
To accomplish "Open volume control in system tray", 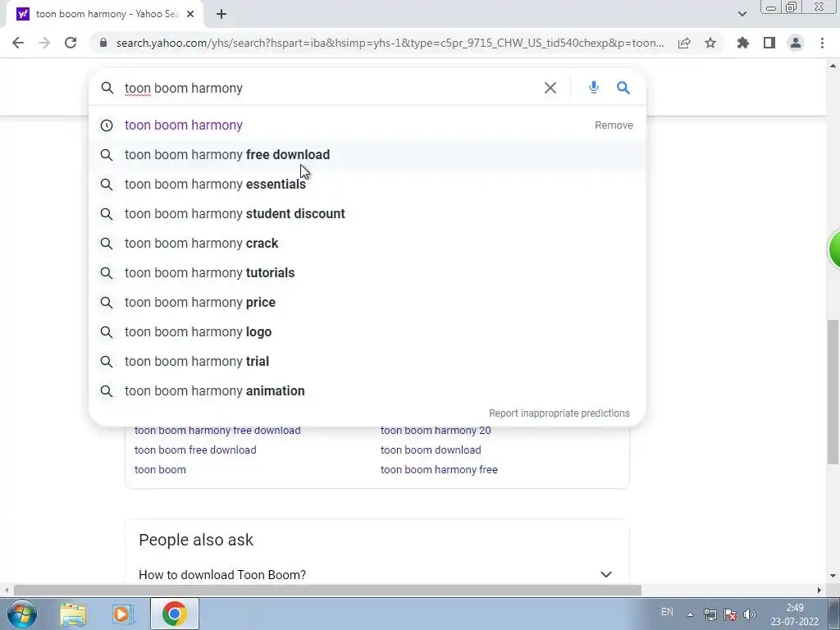I will coord(750,614).
